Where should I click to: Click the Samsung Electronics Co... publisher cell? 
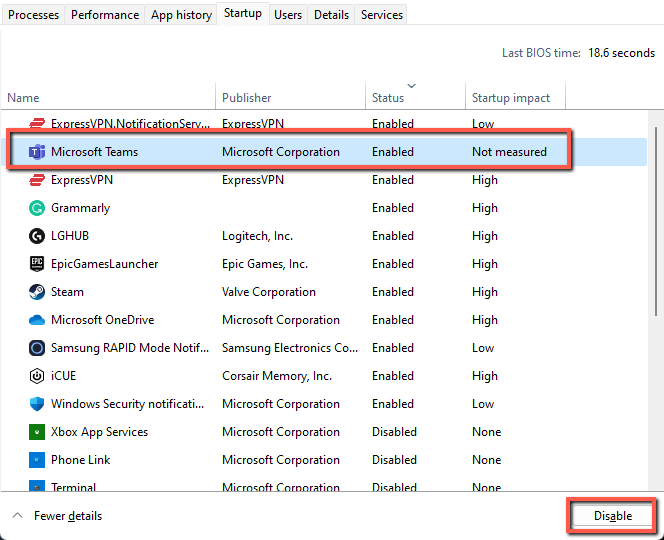(x=290, y=348)
